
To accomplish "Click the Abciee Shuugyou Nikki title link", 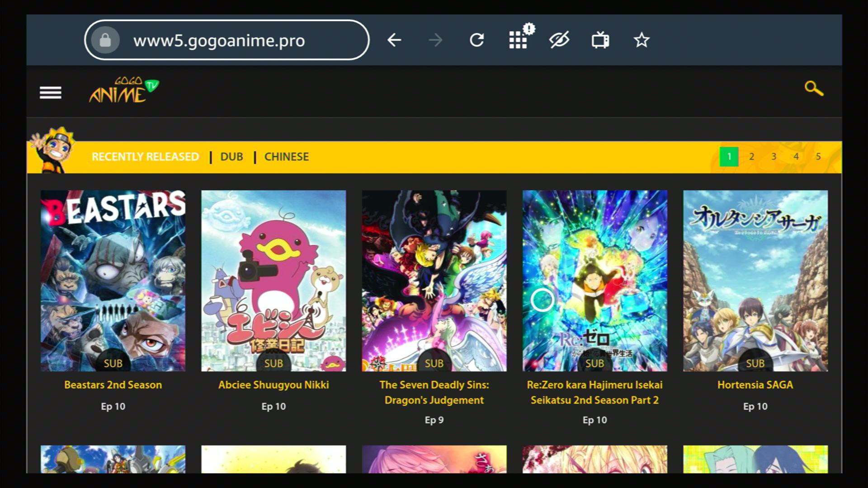I will pyautogui.click(x=274, y=385).
